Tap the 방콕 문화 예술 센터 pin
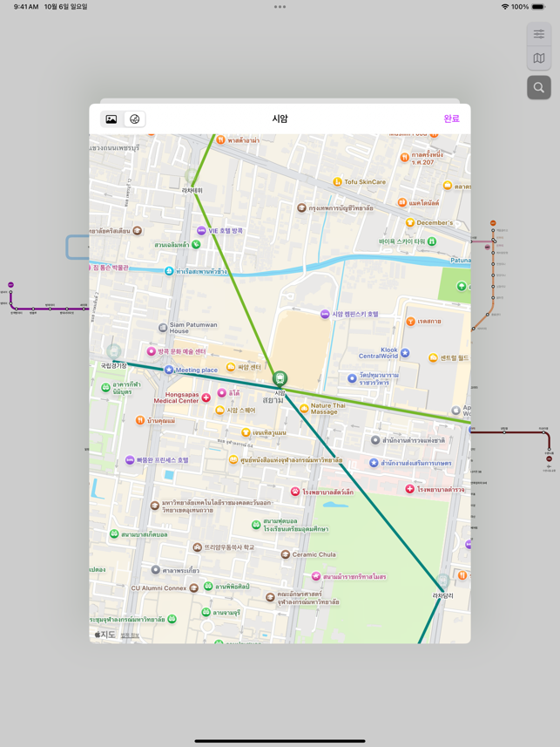Image resolution: width=560 pixels, height=747 pixels. 152,351
